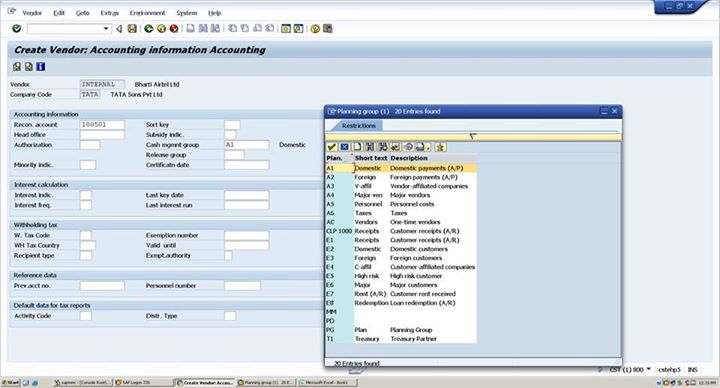Click the red Cancel icon
Screen dimensions: 720x388
point(174,28)
